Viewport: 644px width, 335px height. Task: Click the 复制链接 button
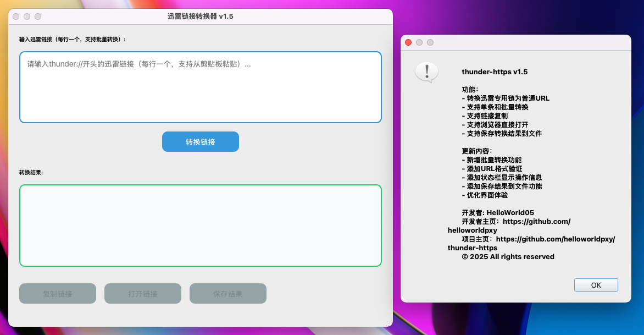[x=58, y=294]
